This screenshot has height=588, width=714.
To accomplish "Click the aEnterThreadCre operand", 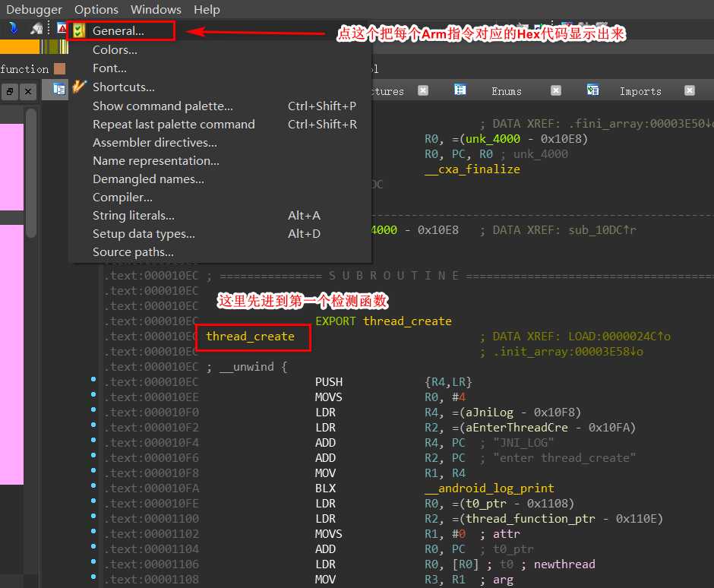I will [x=517, y=428].
